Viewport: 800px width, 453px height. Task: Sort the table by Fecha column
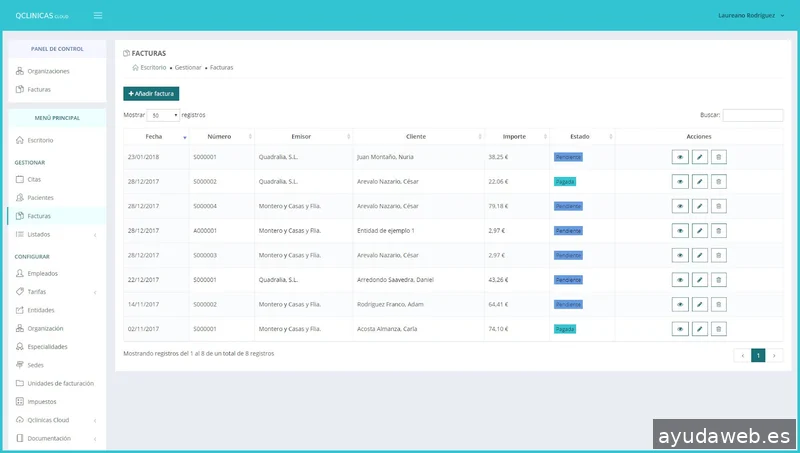click(156, 137)
